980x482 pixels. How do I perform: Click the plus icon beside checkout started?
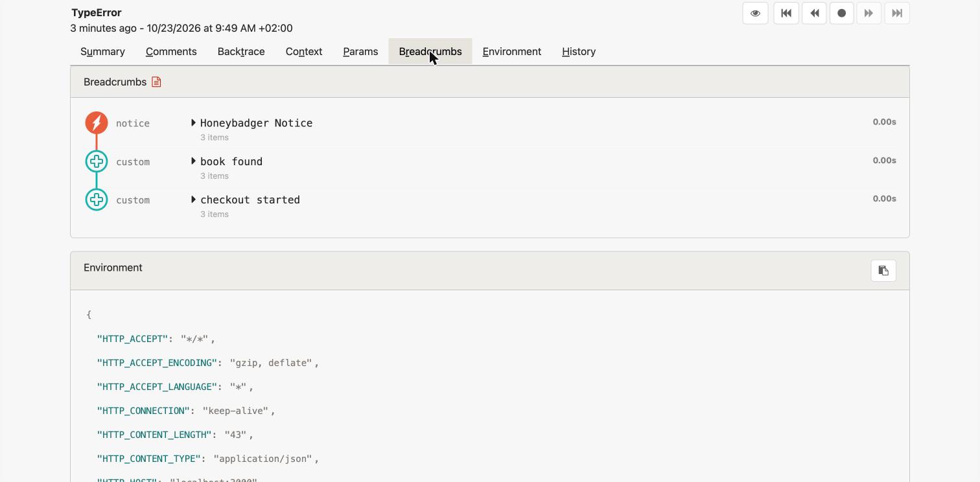point(97,200)
